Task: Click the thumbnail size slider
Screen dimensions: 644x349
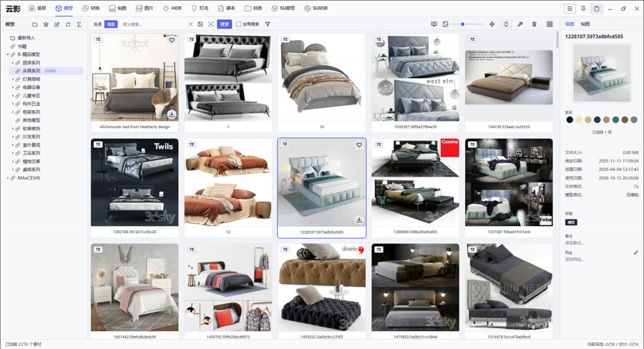Action: (x=467, y=24)
